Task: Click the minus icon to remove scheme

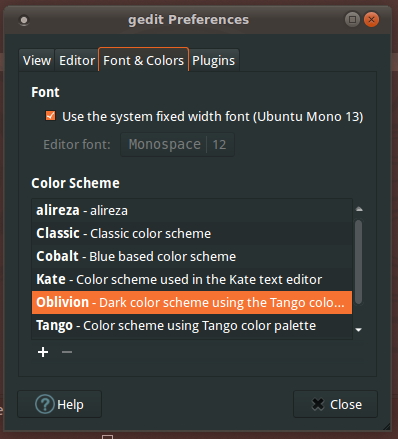Action: pos(67,352)
